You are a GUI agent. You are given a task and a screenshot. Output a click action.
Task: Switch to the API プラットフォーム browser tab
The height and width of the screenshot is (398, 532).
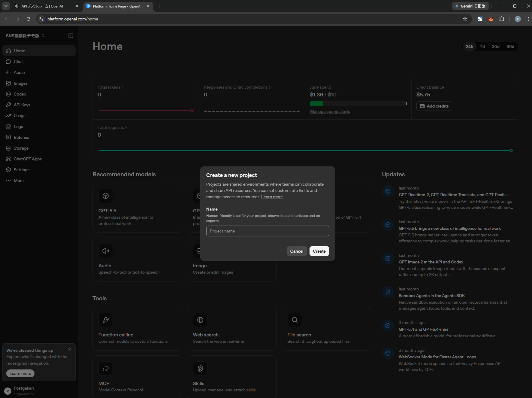point(47,6)
